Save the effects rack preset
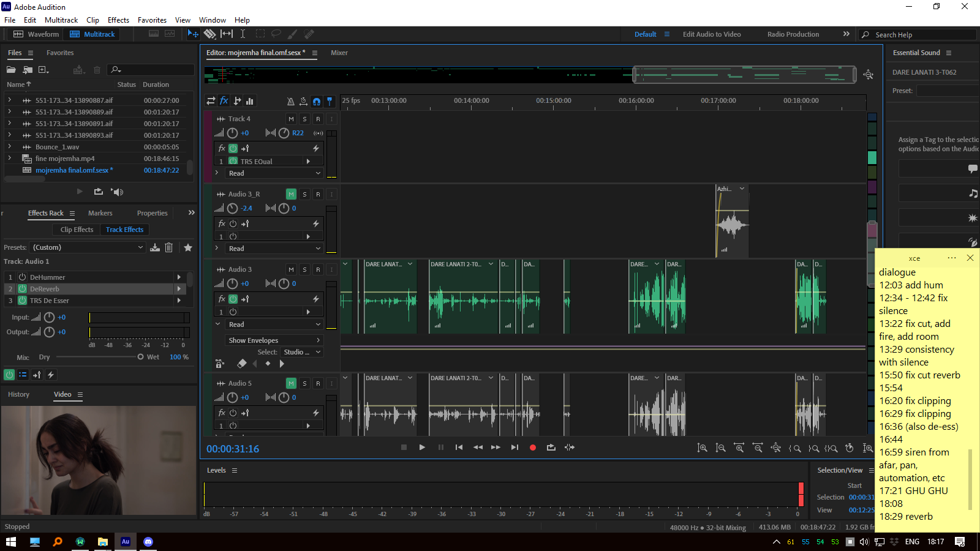The width and height of the screenshot is (980, 551). [x=155, y=247]
